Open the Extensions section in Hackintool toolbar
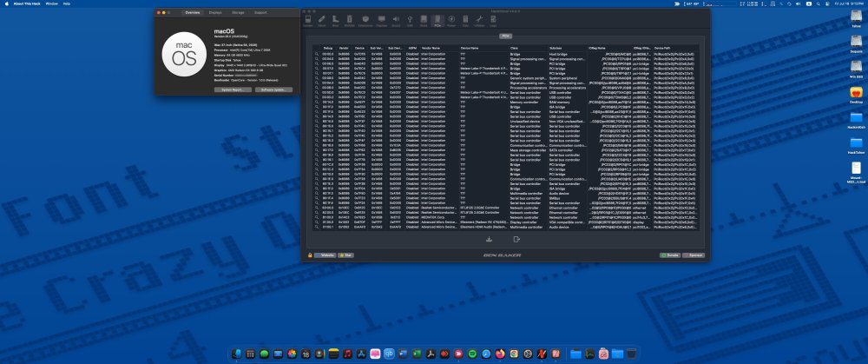 (x=365, y=21)
